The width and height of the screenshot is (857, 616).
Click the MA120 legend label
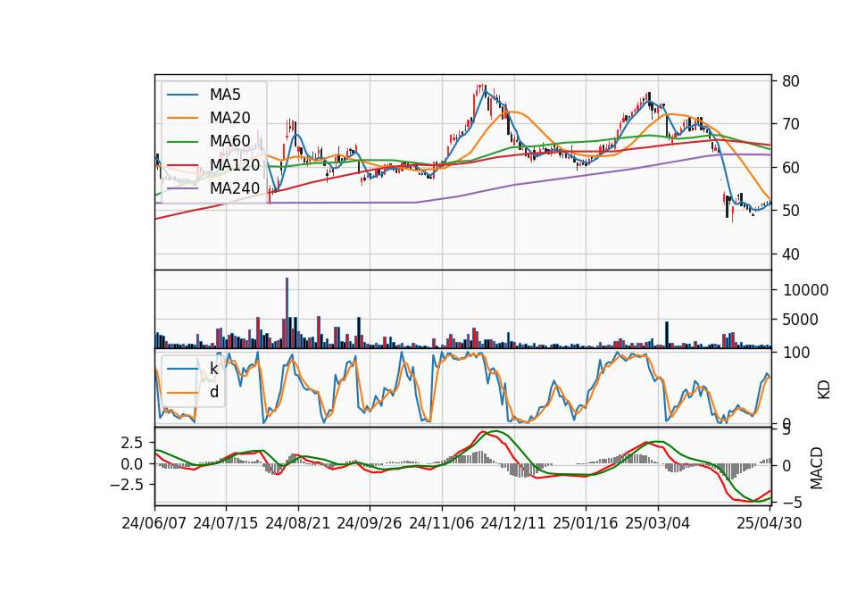click(235, 164)
